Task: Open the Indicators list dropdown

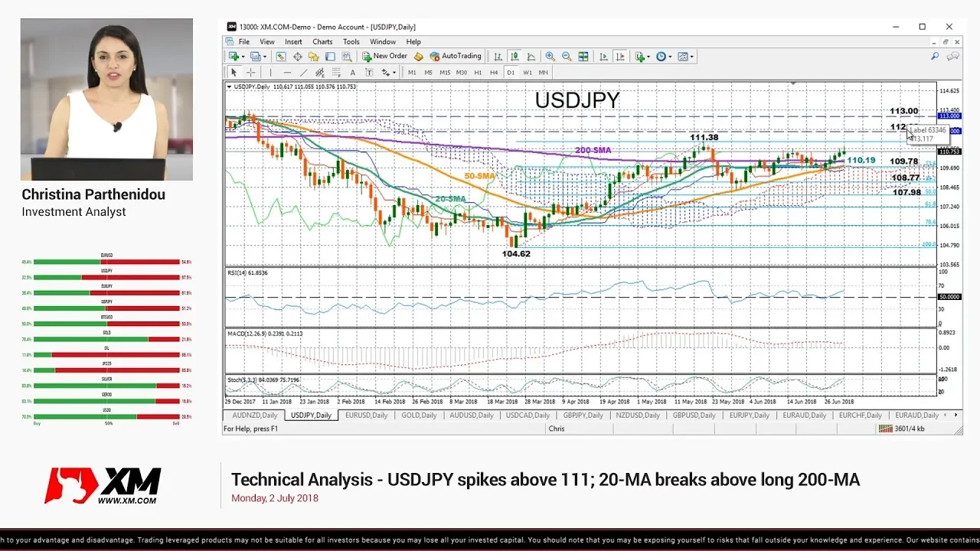Action: point(642,56)
